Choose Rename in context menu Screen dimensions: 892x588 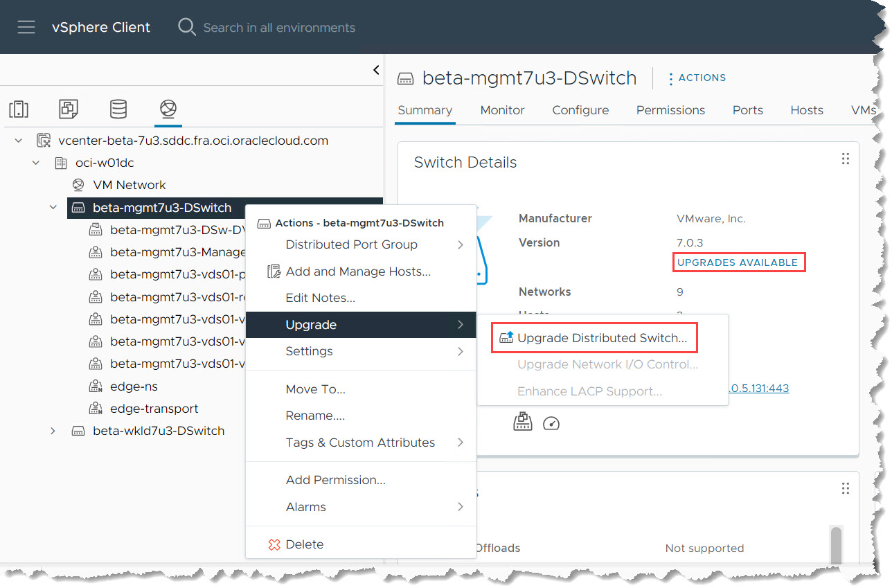[x=361, y=416]
